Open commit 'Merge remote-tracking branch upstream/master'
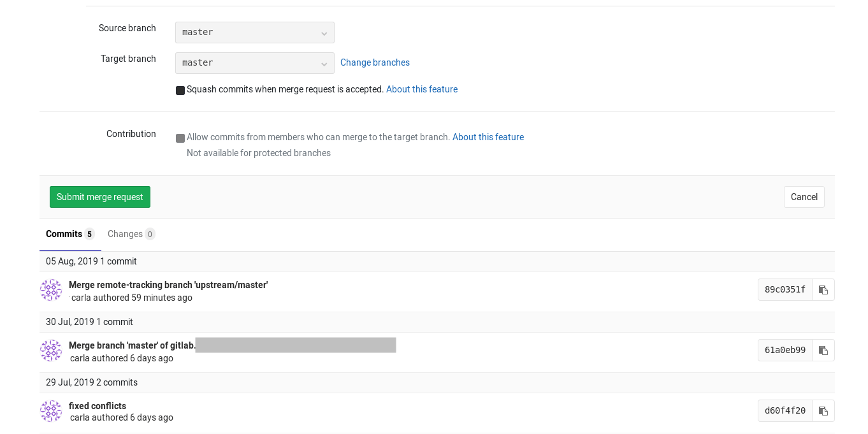The width and height of the screenshot is (868, 434). pyautogui.click(x=168, y=285)
